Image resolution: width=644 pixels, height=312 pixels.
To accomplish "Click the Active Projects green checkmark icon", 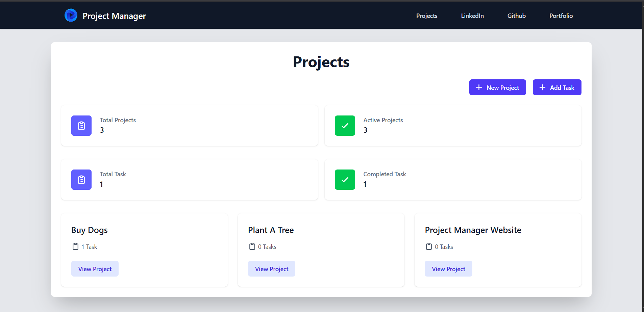I will coord(345,125).
